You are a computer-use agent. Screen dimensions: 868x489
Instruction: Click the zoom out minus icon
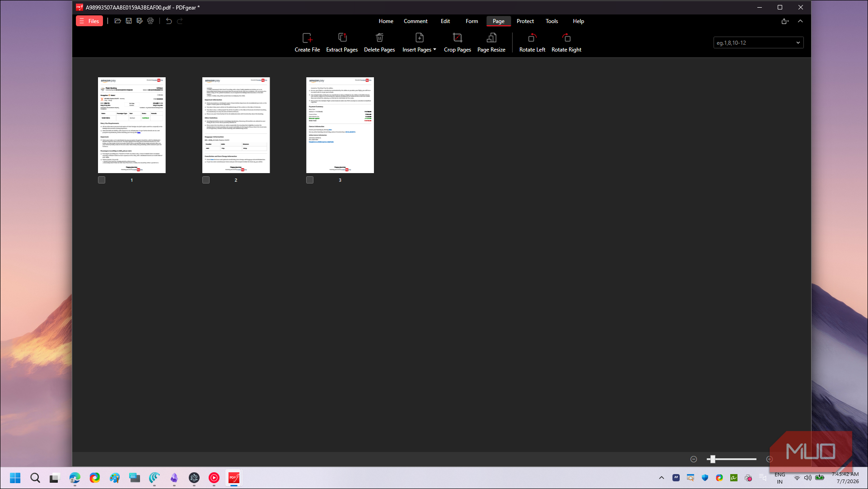694,459
